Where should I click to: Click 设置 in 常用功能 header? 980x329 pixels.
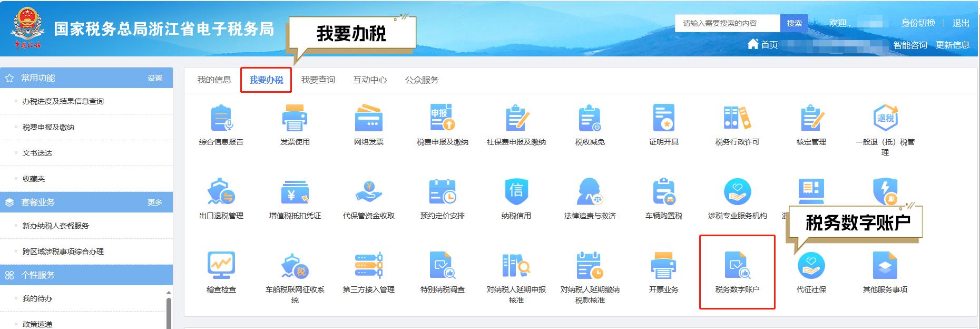click(155, 78)
